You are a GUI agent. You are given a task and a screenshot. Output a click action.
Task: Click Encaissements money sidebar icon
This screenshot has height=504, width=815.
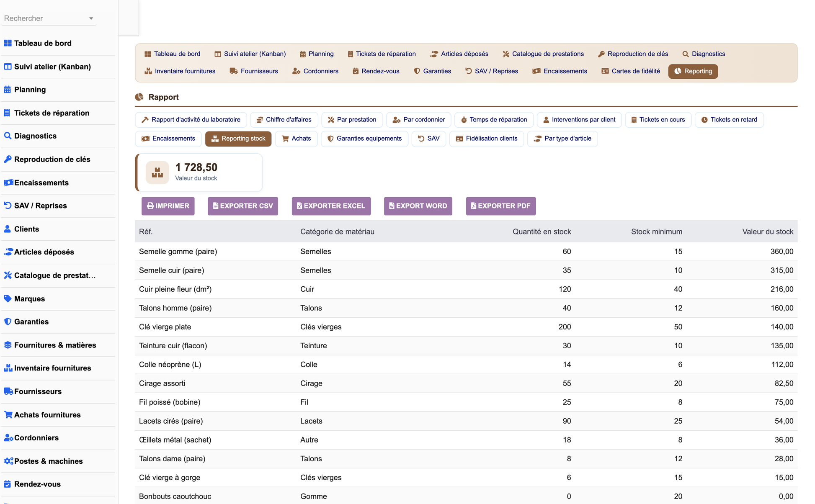pos(8,183)
